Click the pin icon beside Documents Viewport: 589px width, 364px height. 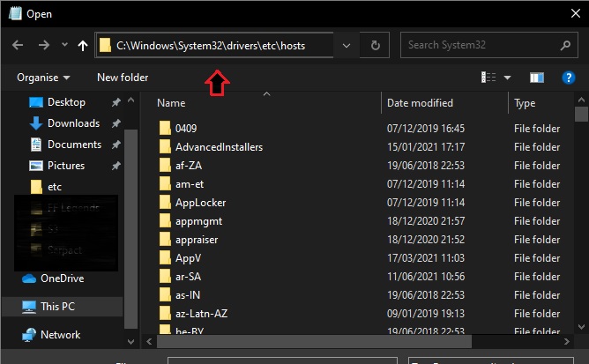tap(116, 145)
